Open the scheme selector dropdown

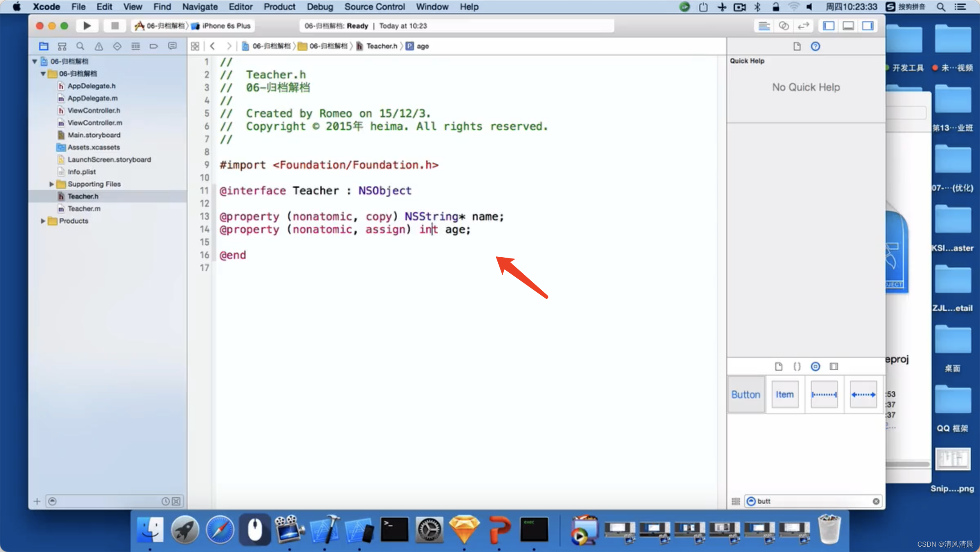coord(160,26)
